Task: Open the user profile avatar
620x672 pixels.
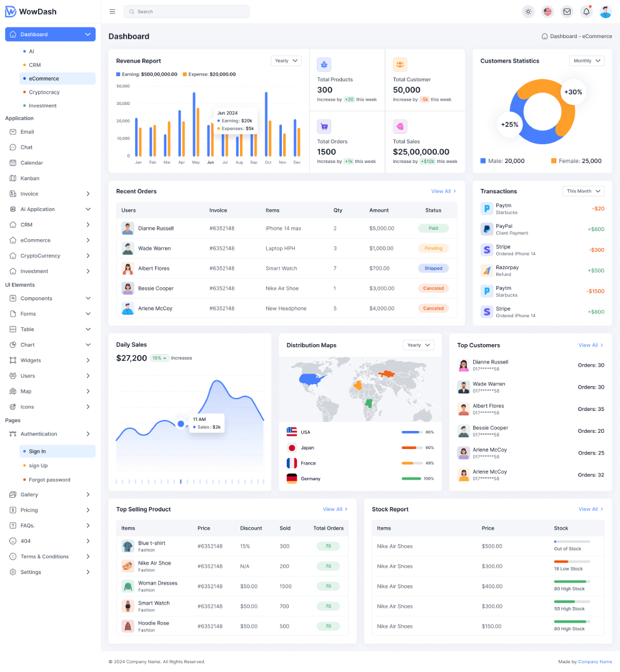Action: pyautogui.click(x=606, y=12)
